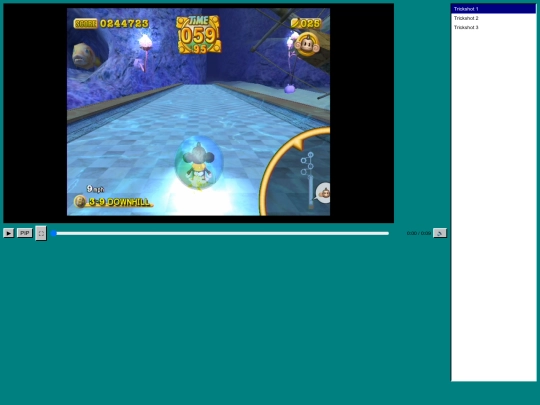Mute audio with speaker icon
The width and height of the screenshot is (540, 405).
pyautogui.click(x=440, y=233)
